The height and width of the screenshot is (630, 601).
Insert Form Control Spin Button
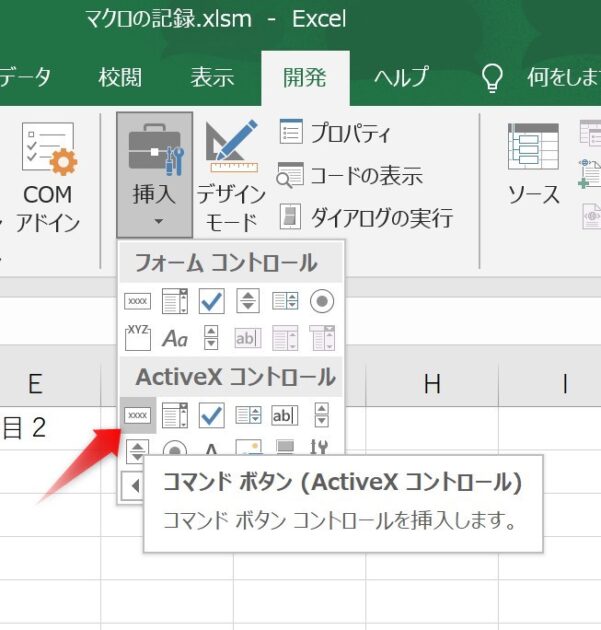pos(248,301)
